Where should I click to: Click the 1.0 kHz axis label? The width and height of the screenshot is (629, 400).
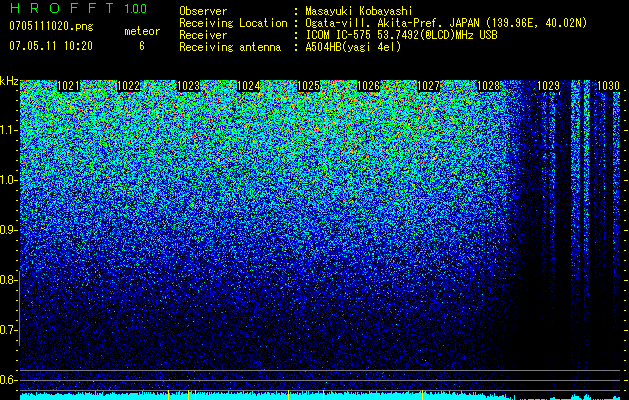coord(7,181)
